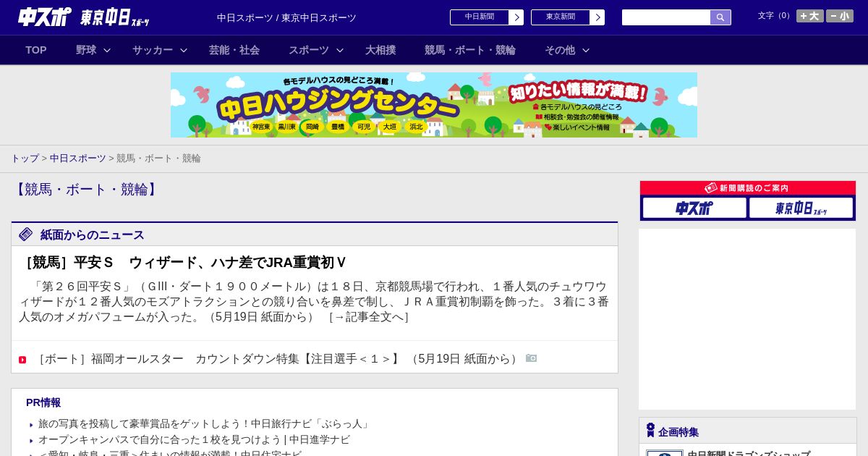This screenshot has width=868, height=456.
Task: Go to トップ breadcrumb link
Action: (25, 158)
